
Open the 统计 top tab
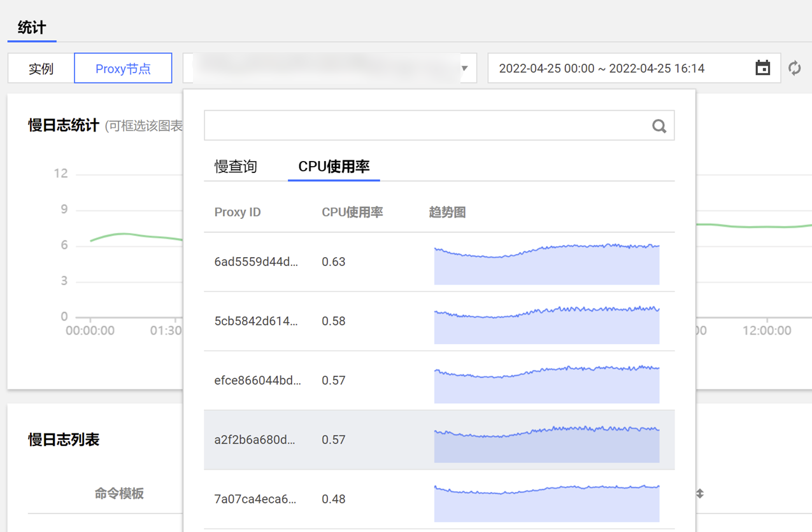[x=32, y=27]
